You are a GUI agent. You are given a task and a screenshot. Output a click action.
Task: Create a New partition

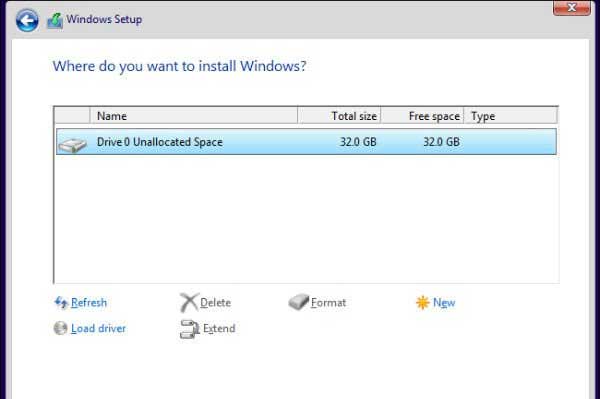coord(444,303)
